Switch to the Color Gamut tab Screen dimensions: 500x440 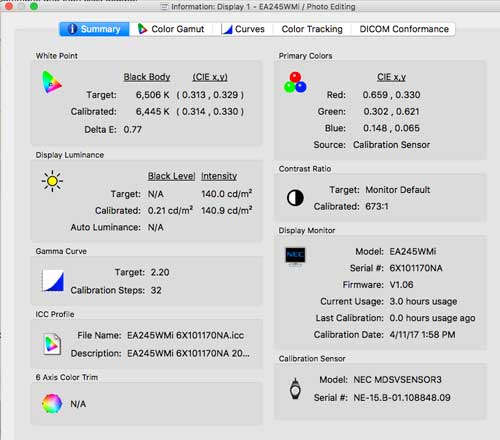[171, 29]
